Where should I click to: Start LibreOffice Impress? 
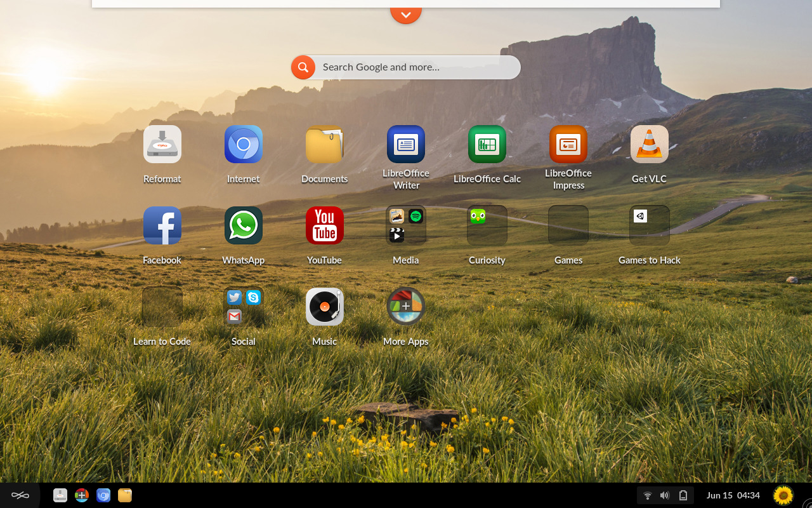pyautogui.click(x=568, y=144)
